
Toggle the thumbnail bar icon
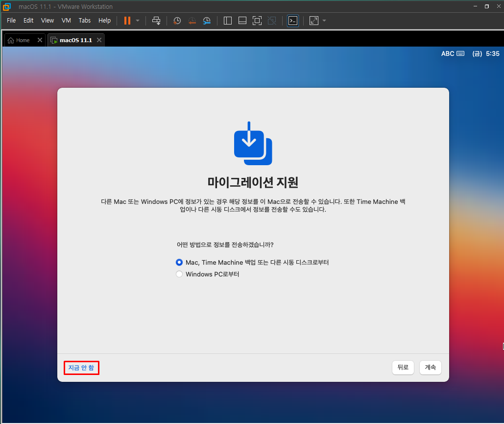point(242,21)
